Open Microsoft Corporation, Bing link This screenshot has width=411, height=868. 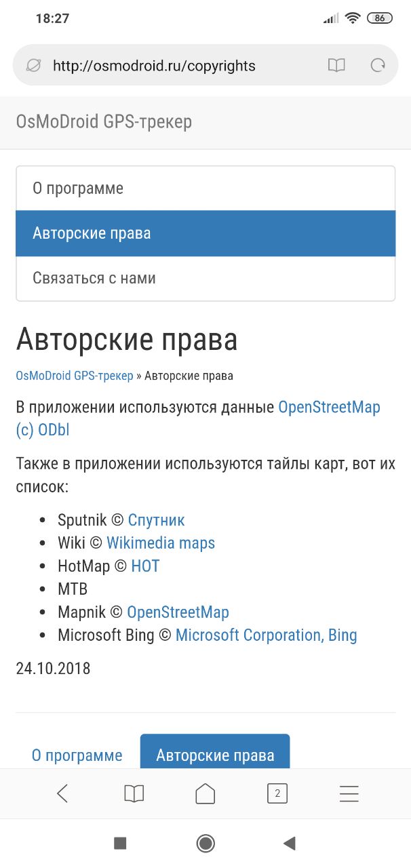click(267, 635)
